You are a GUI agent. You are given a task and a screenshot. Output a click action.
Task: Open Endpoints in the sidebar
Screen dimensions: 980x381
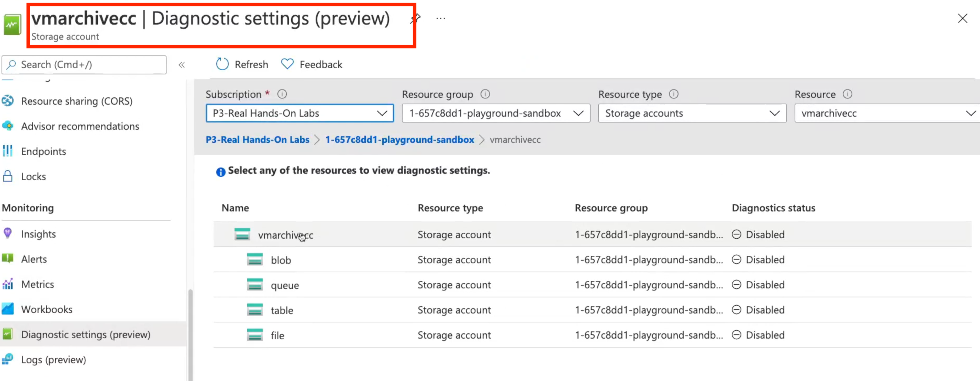44,151
